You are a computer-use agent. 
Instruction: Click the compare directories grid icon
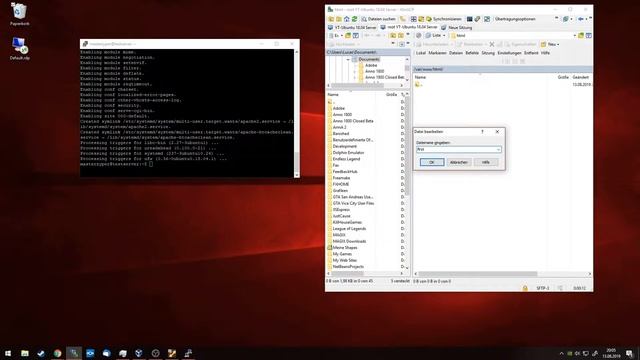413,19
